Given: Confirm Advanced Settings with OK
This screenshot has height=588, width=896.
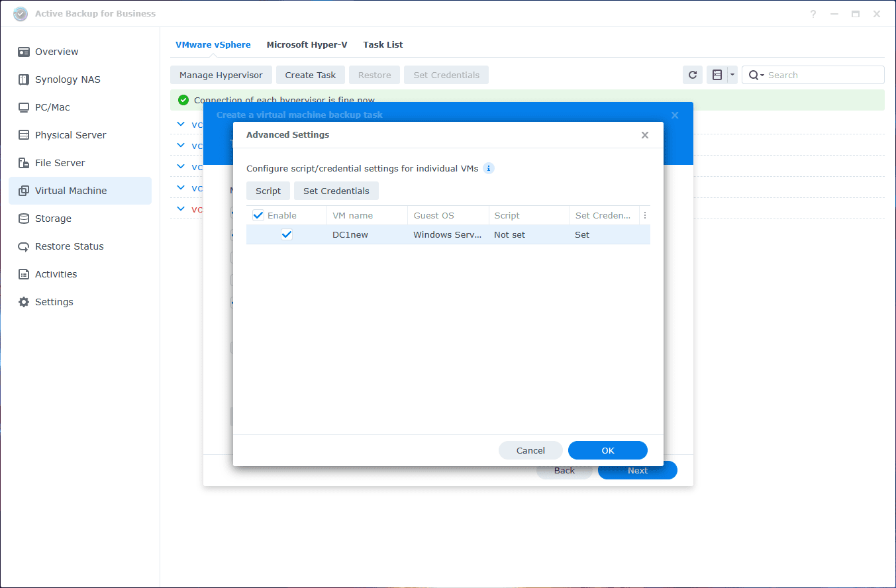Looking at the screenshot, I should click(x=608, y=450).
